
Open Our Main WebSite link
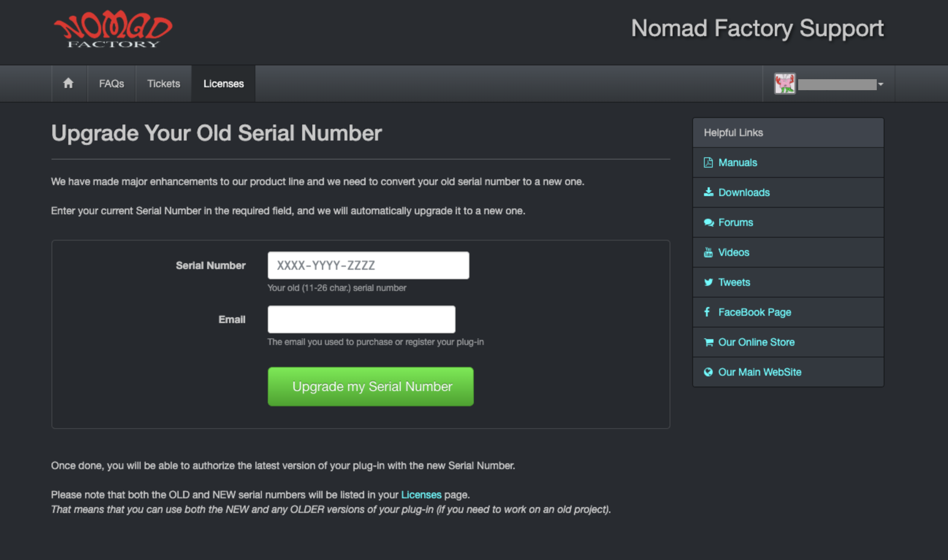(x=759, y=372)
